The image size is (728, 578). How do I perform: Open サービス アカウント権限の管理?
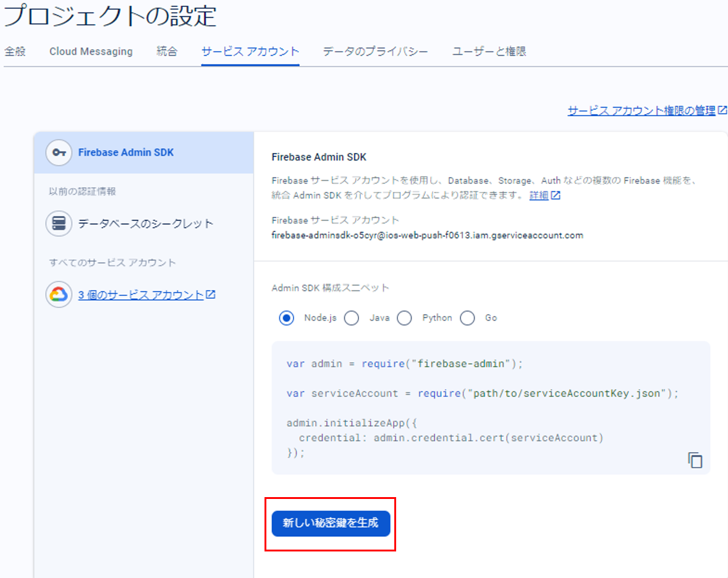(x=641, y=111)
